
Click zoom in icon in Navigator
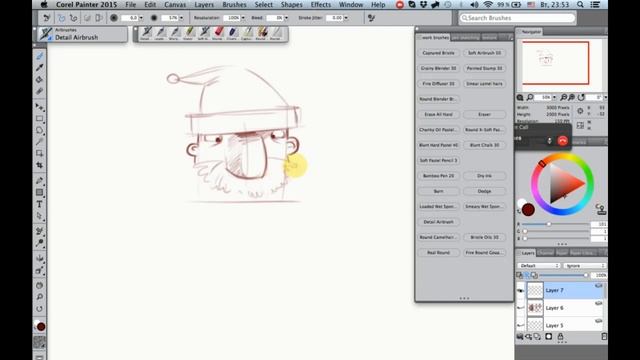[x=571, y=97]
